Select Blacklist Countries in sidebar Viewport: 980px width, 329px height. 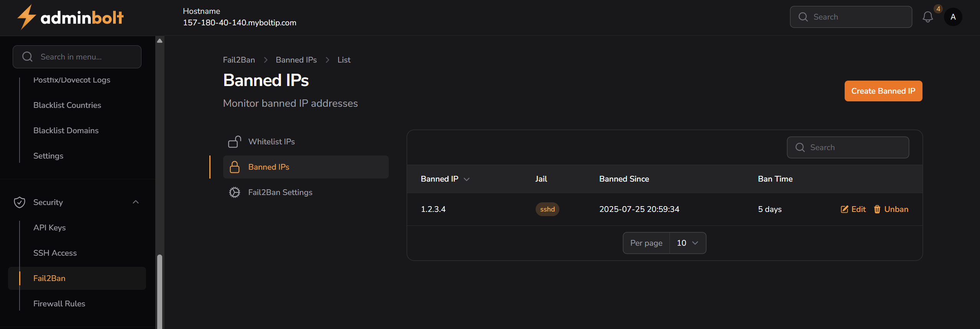(67, 105)
